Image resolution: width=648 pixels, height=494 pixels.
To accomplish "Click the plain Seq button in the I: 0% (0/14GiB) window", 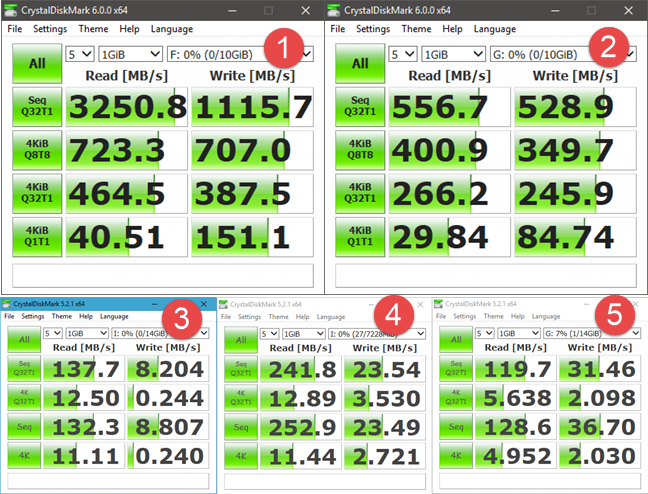I will 24,426.
